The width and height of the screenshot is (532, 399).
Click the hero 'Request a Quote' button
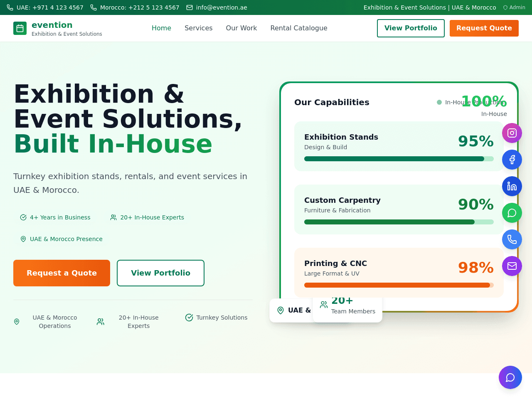click(x=62, y=273)
